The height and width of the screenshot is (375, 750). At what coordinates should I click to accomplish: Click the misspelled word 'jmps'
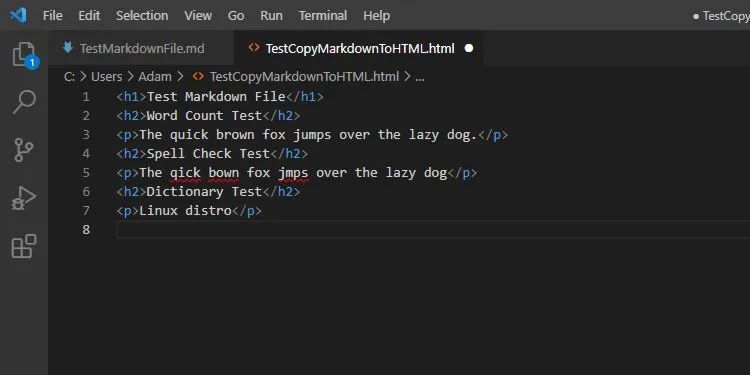(293, 173)
